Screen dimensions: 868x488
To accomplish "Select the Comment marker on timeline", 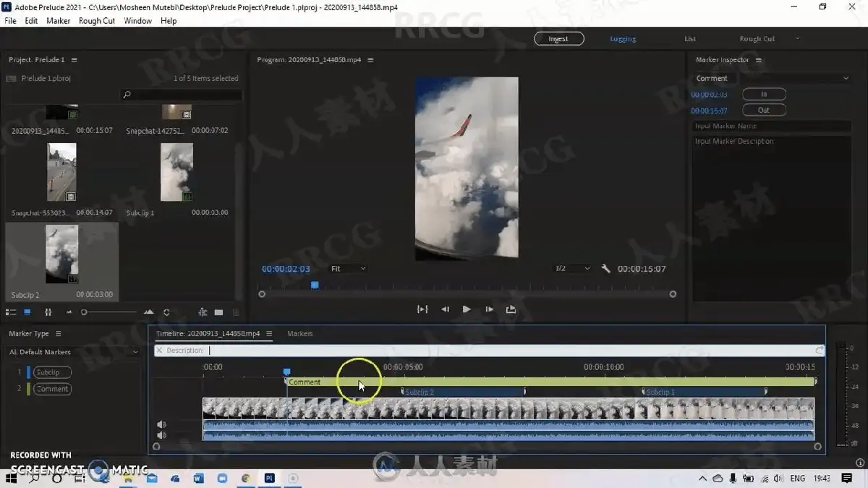I will click(x=551, y=382).
